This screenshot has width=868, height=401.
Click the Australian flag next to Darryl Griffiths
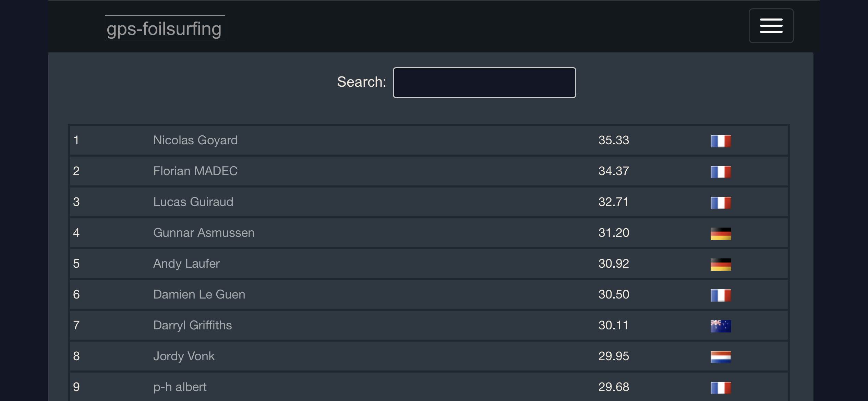[721, 326]
